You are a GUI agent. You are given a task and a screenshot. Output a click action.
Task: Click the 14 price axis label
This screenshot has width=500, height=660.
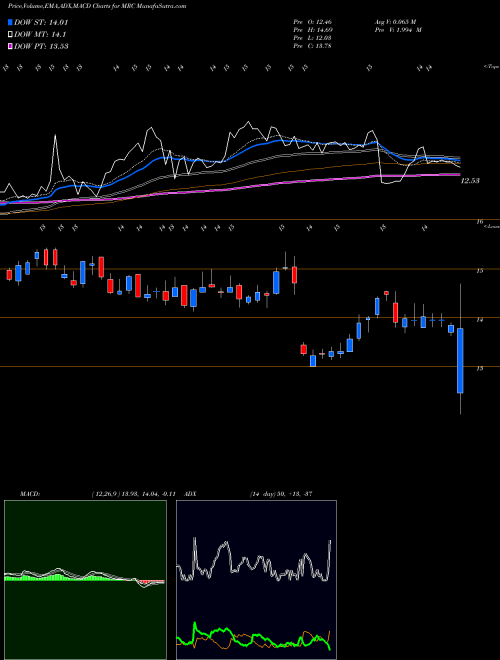tap(479, 320)
